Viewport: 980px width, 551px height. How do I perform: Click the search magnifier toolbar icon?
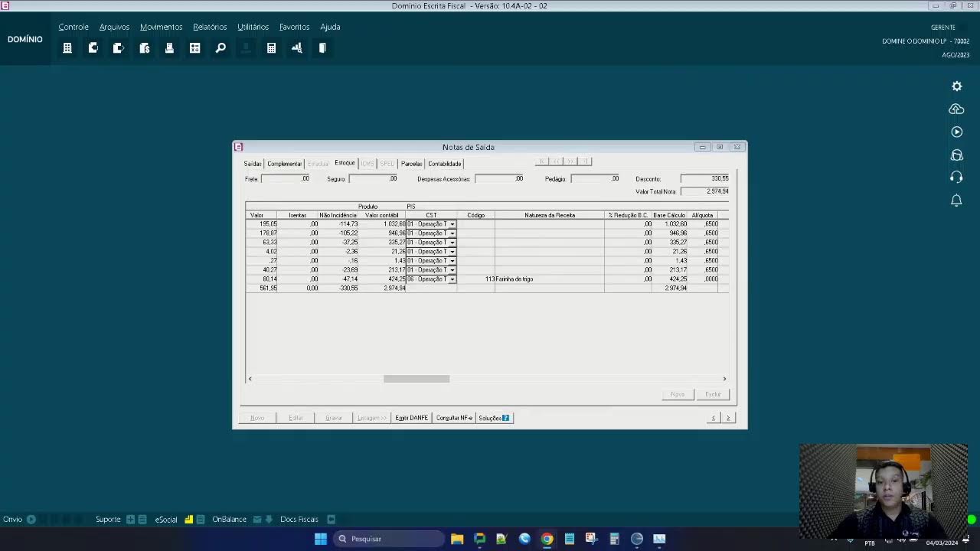(220, 48)
